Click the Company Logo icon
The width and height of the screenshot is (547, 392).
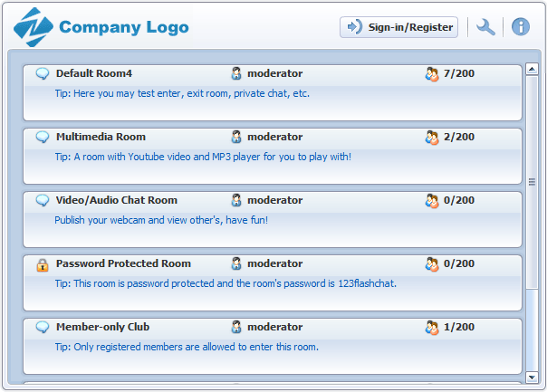pyautogui.click(x=34, y=27)
